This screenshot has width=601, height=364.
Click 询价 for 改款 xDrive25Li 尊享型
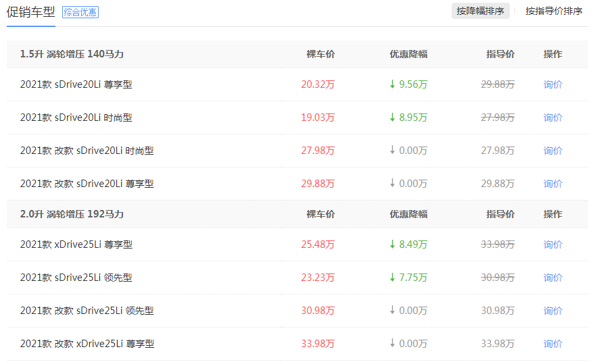553,344
